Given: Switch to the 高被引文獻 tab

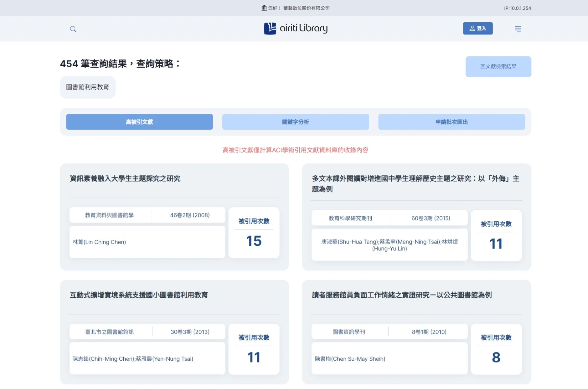Looking at the screenshot, I should click(139, 122).
